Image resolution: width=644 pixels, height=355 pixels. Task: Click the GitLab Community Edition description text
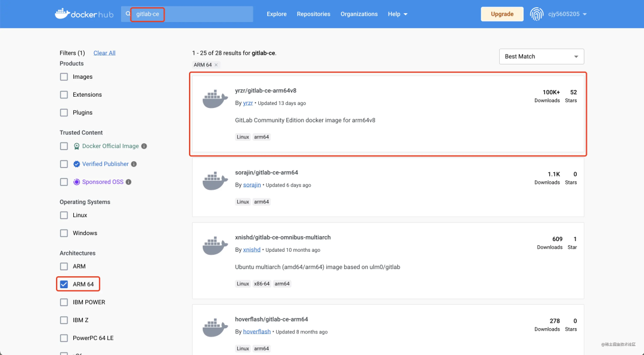pyautogui.click(x=305, y=121)
